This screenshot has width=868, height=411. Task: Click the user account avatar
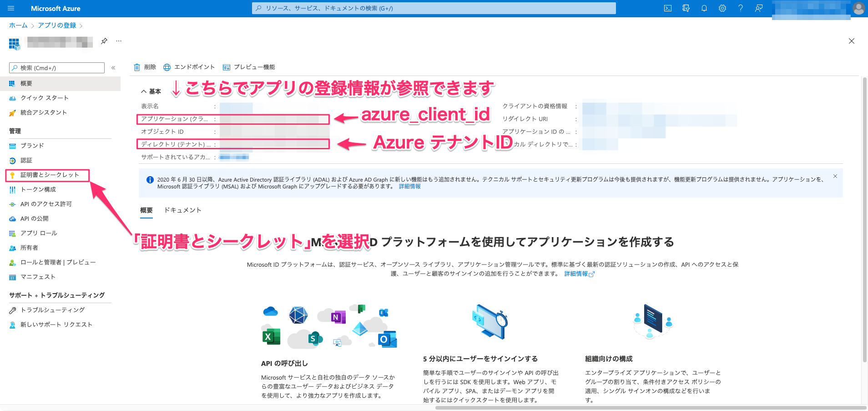click(859, 8)
